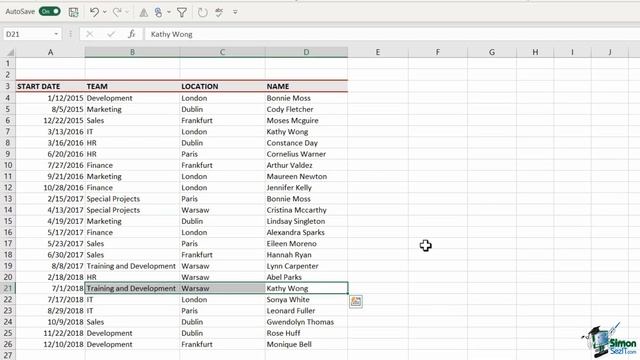Image resolution: width=640 pixels, height=360 pixels.
Task: Click the TEAM header cell
Action: click(132, 87)
